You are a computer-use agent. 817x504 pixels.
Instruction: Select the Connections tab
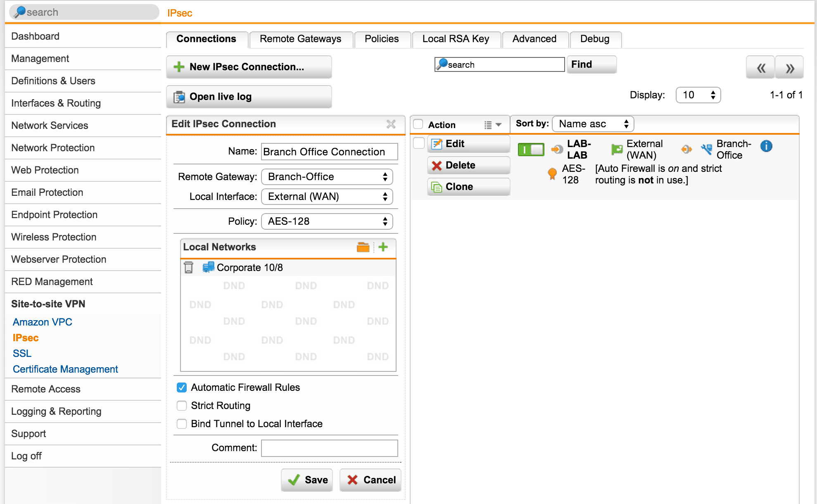pos(207,39)
